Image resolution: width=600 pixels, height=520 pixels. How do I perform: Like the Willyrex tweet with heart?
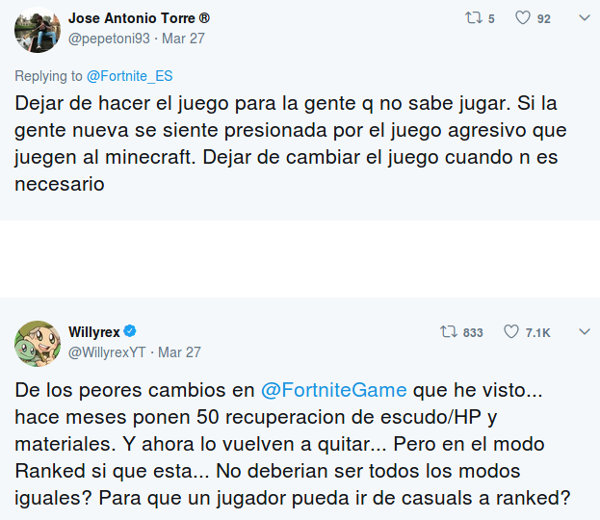(510, 332)
